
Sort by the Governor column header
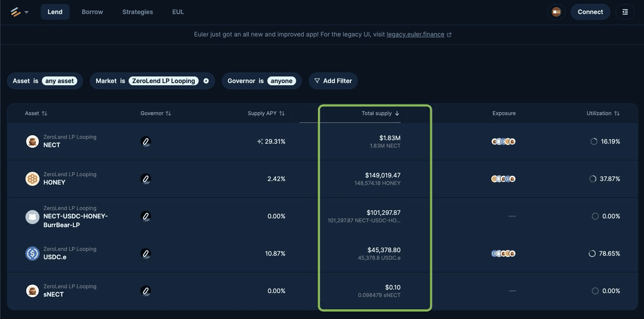pyautogui.click(x=156, y=113)
